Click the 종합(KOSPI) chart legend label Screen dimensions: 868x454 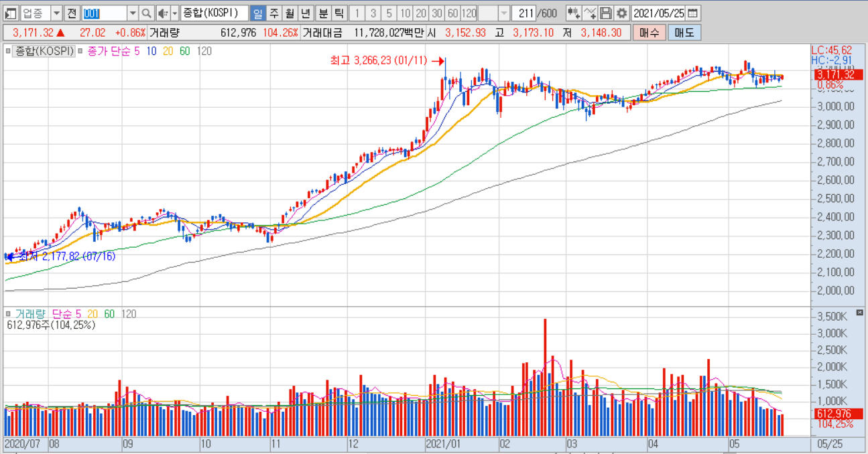45,50
